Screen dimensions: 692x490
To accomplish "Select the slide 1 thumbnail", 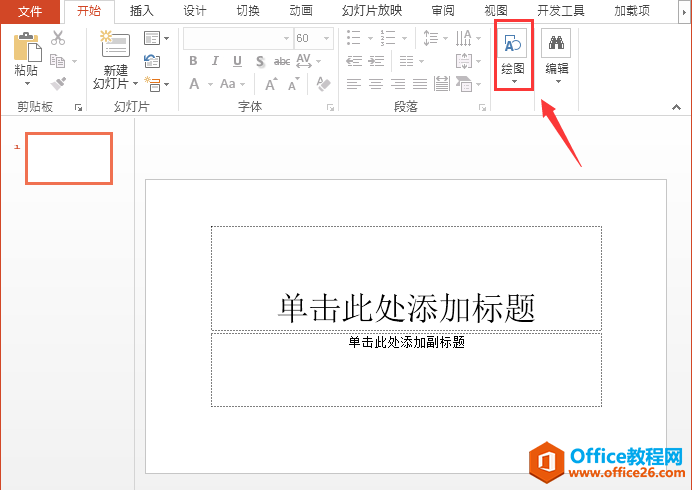I will point(69,158).
